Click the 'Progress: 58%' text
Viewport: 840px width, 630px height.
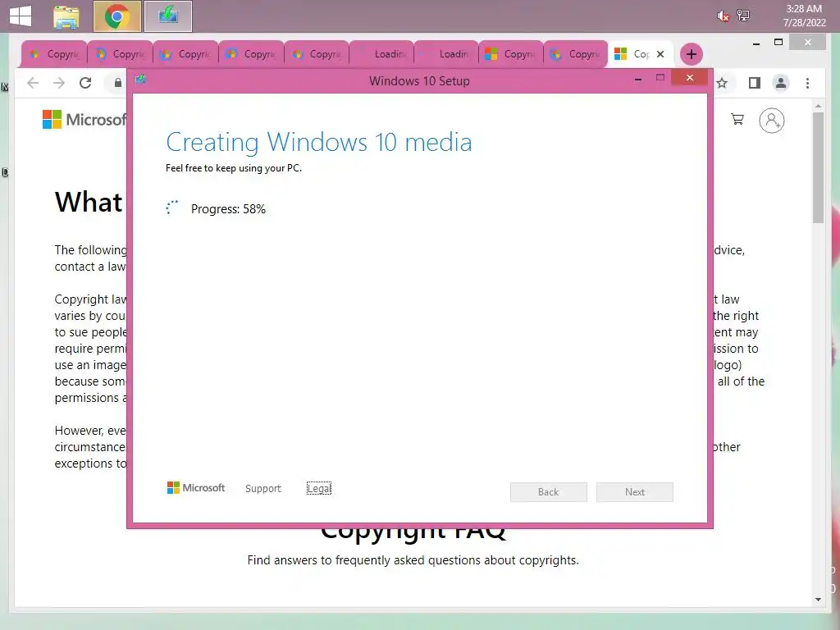coord(228,209)
